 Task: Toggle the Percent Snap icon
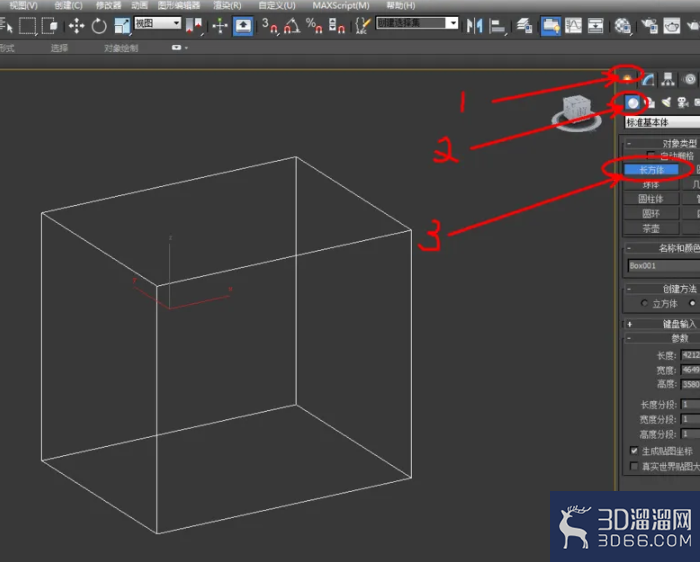click(314, 25)
